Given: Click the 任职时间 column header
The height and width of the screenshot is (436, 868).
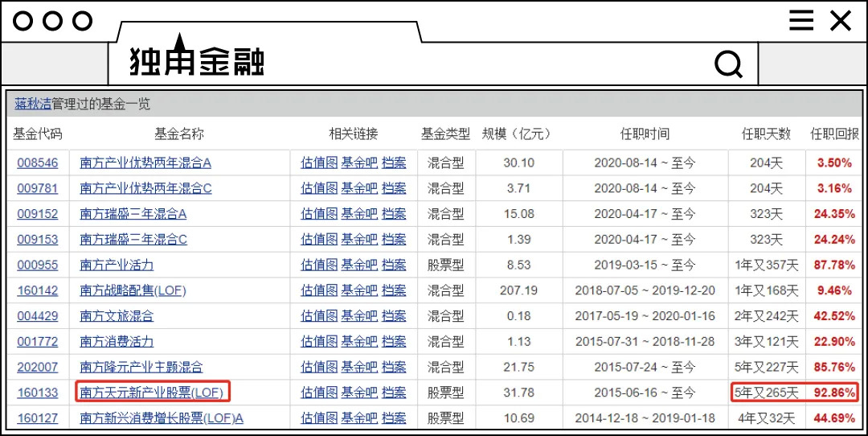Looking at the screenshot, I should [x=645, y=134].
